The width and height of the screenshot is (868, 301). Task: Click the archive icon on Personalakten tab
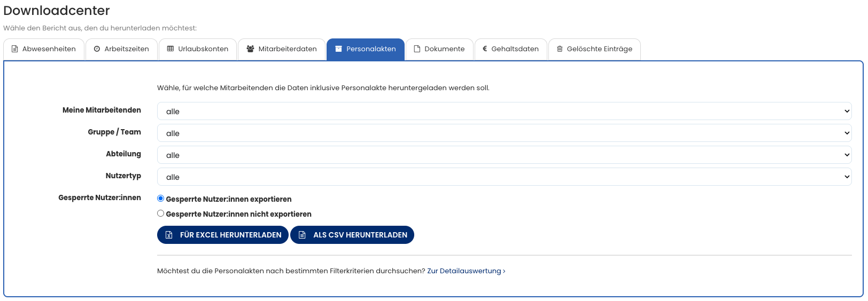click(x=338, y=49)
